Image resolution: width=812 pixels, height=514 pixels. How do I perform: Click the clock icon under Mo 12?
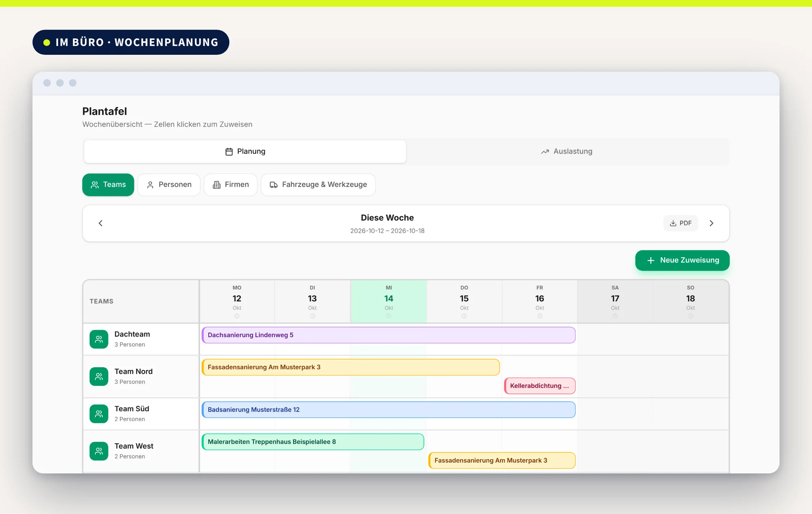[x=237, y=316]
